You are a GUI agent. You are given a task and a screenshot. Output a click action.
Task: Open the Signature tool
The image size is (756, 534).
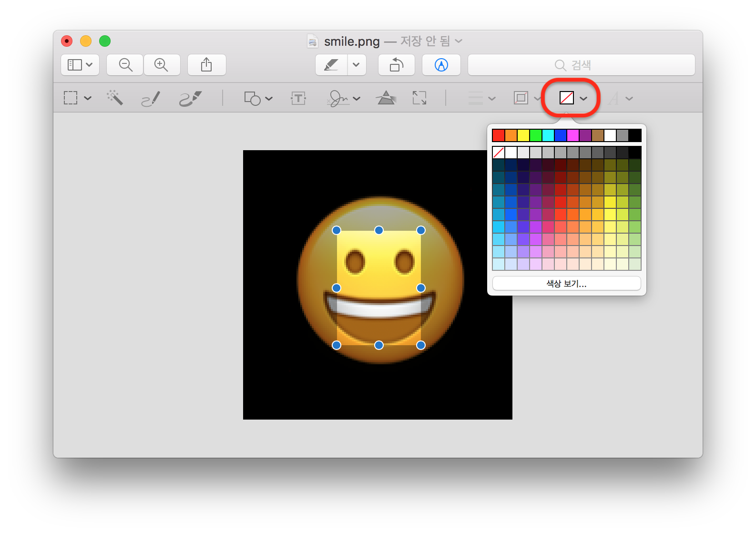click(x=338, y=98)
